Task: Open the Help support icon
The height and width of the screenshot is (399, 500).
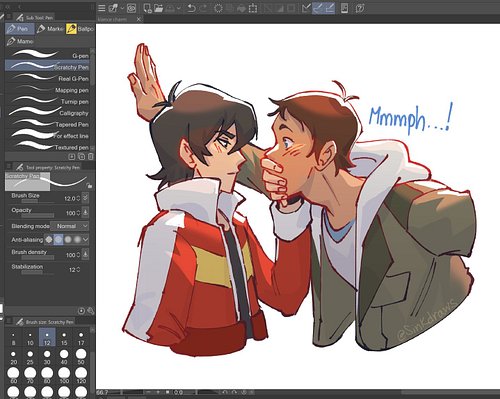Action: coord(360,8)
